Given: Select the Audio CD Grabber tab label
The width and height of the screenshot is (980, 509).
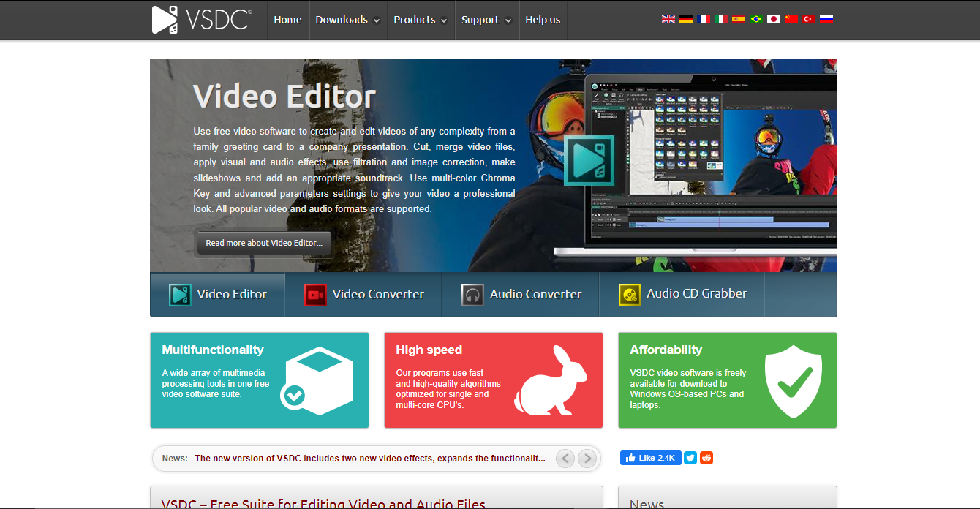Looking at the screenshot, I should tap(697, 293).
